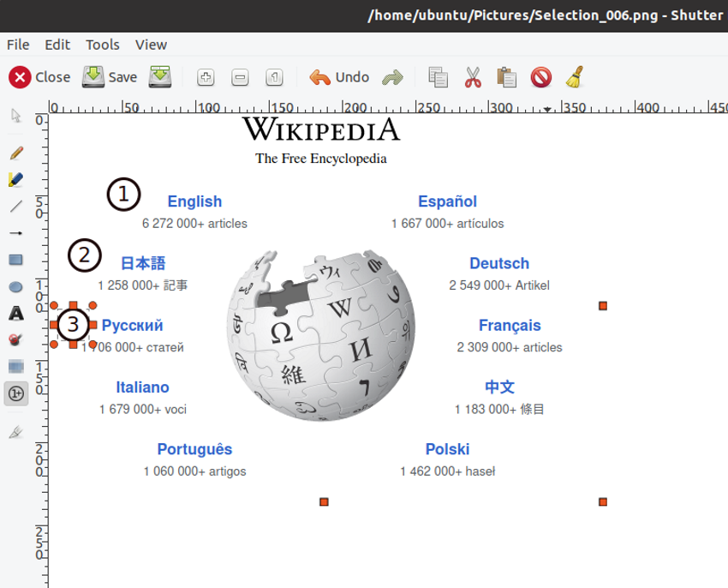Click '1 667 000+ artículos' text
728x588 pixels.
tap(447, 224)
